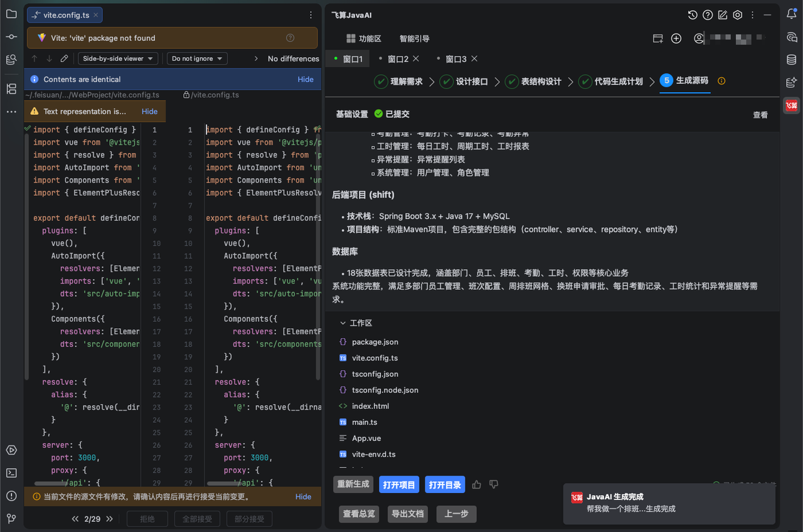Open 智能引导 menu
Image resolution: width=803 pixels, height=532 pixels.
415,38
